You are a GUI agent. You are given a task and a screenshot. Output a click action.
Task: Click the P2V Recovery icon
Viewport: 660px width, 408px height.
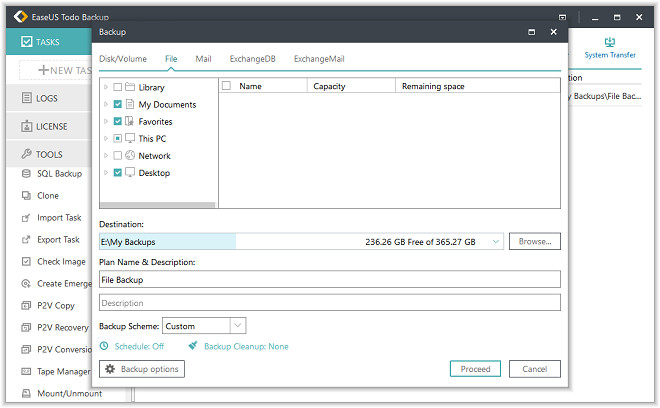[x=26, y=327]
